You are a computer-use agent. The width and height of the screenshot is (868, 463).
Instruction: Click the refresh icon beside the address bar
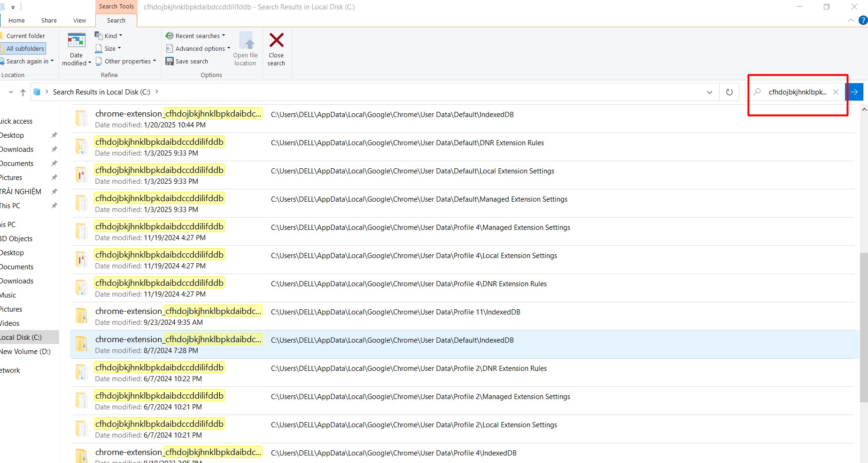pos(729,92)
